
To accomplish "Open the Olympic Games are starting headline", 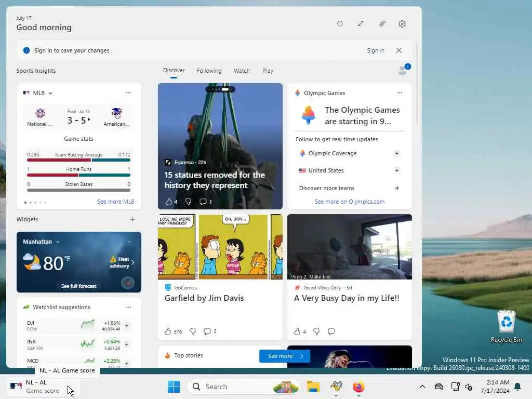I will click(x=362, y=116).
